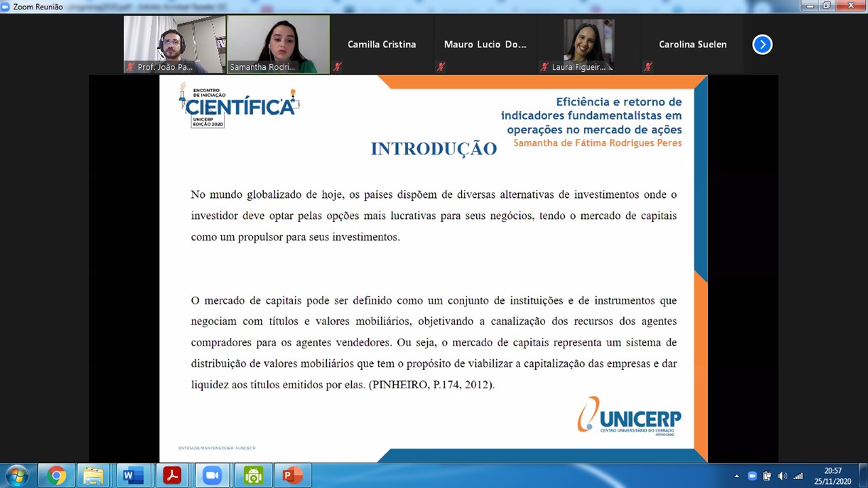Select Camilla Cristina participant tile
This screenshot has height=488, width=868.
[382, 44]
